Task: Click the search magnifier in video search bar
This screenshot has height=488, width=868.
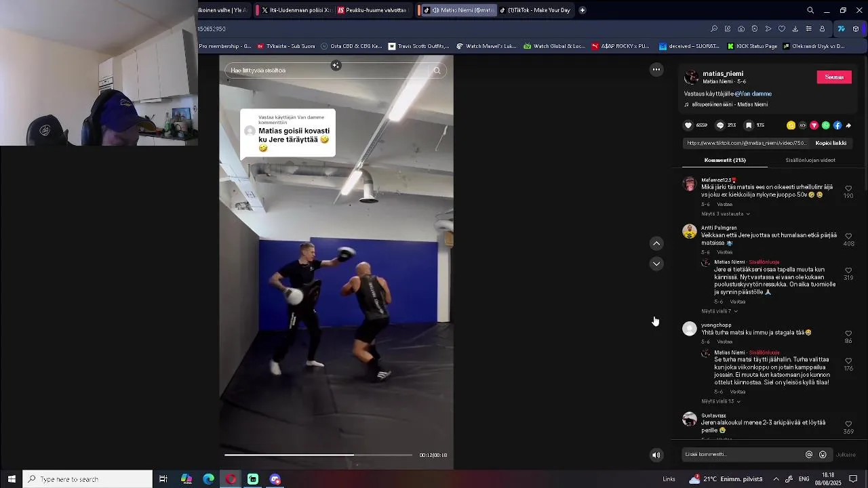Action: tap(437, 70)
